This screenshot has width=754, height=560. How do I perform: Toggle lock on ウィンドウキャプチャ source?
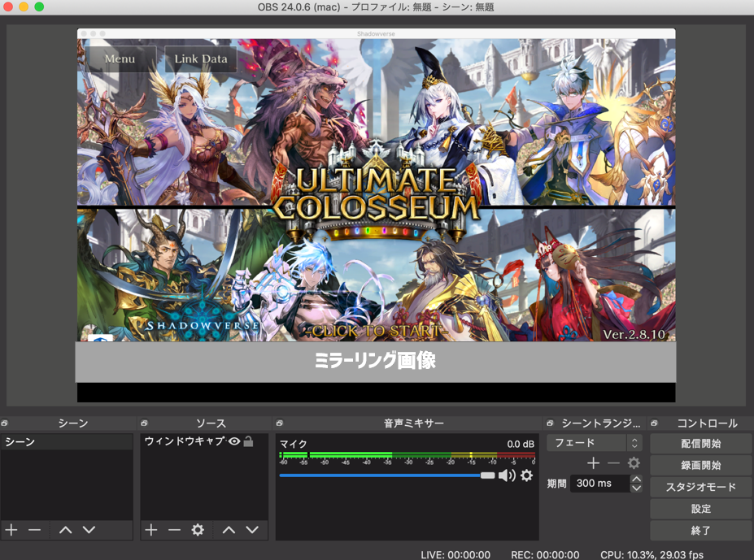[x=249, y=441]
